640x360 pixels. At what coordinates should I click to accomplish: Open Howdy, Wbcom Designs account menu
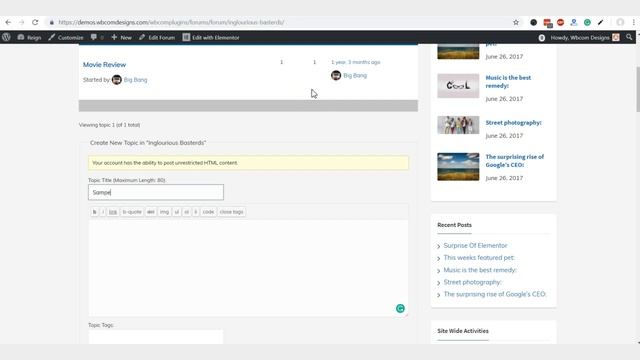[x=584, y=38]
